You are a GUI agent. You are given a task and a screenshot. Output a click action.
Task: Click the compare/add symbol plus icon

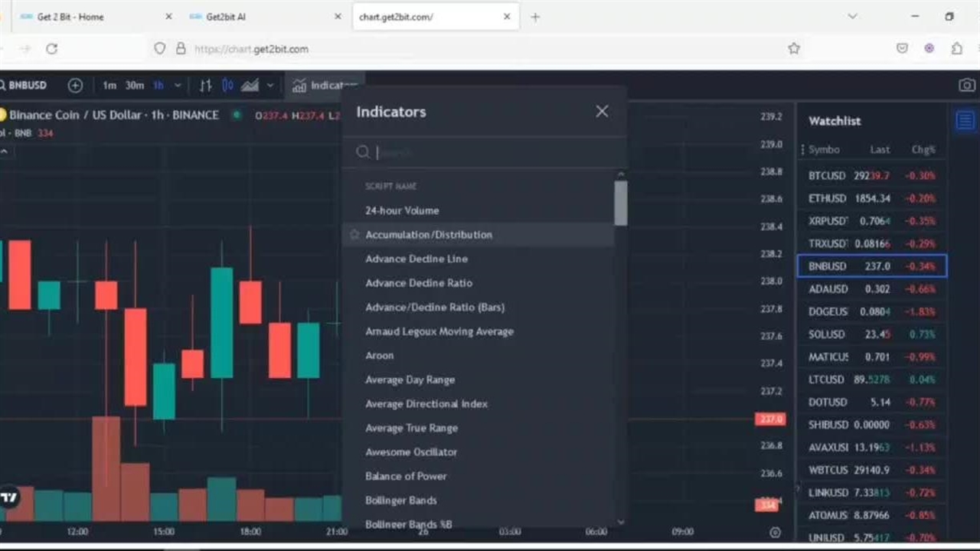coord(75,86)
